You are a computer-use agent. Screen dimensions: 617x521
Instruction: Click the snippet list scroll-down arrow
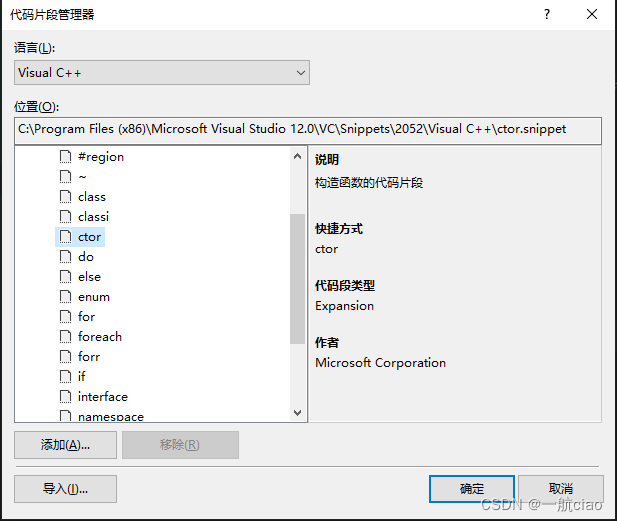297,412
